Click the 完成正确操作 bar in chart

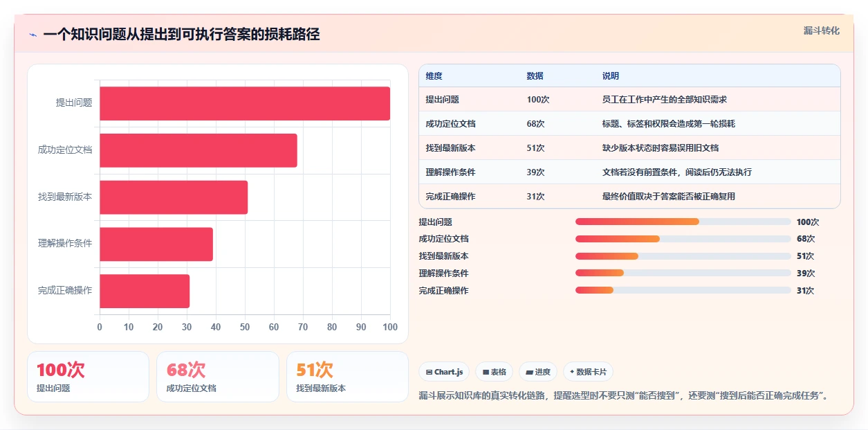click(145, 291)
